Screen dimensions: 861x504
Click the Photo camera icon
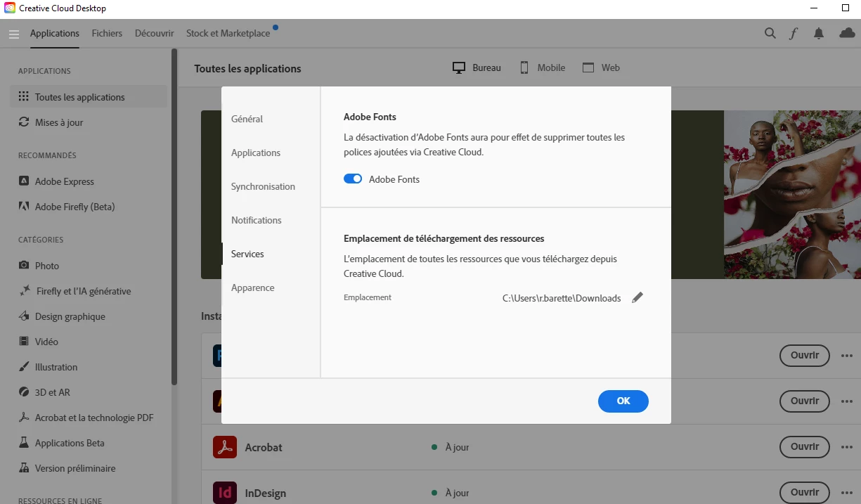(x=24, y=266)
